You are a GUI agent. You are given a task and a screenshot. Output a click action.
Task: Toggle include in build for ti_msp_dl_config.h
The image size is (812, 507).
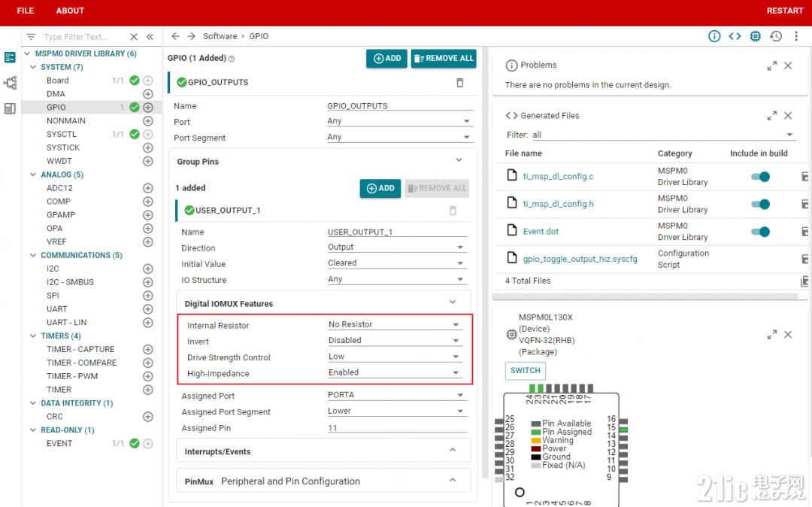click(761, 204)
